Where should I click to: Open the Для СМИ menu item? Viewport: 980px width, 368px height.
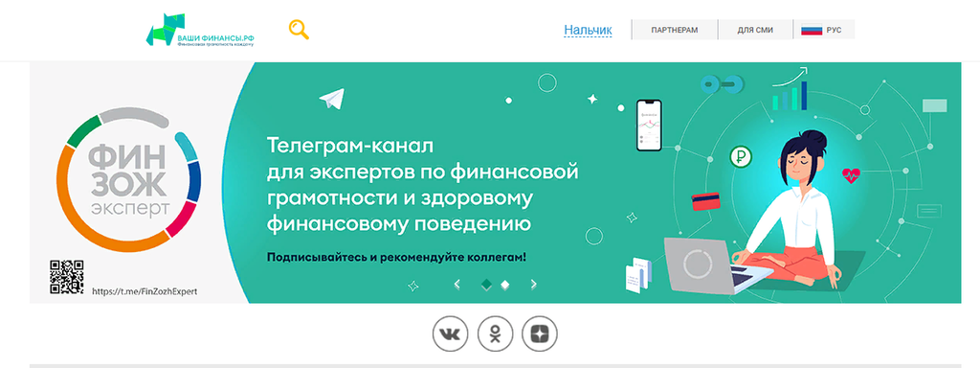pos(755,30)
